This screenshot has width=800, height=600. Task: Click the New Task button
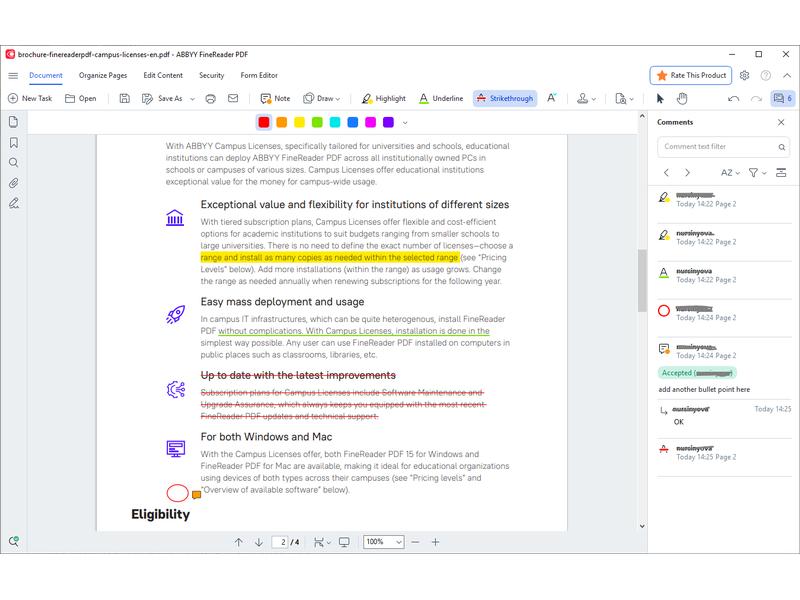(30, 98)
